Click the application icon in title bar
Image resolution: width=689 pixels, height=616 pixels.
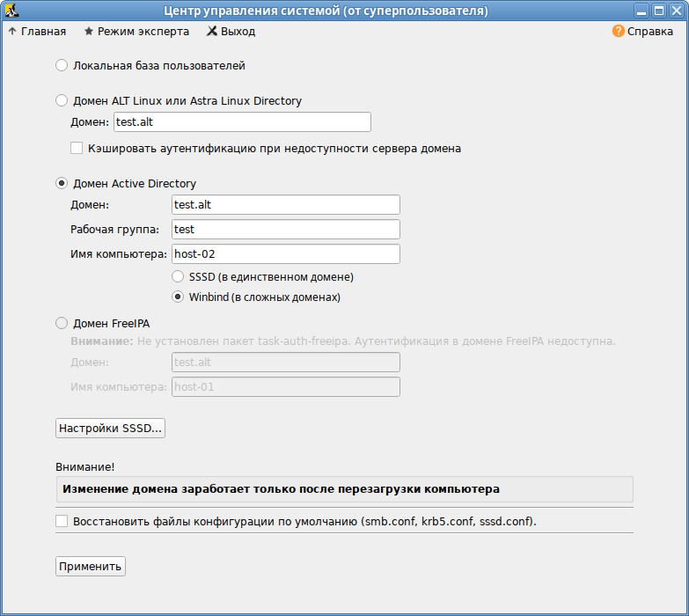tap(11, 11)
